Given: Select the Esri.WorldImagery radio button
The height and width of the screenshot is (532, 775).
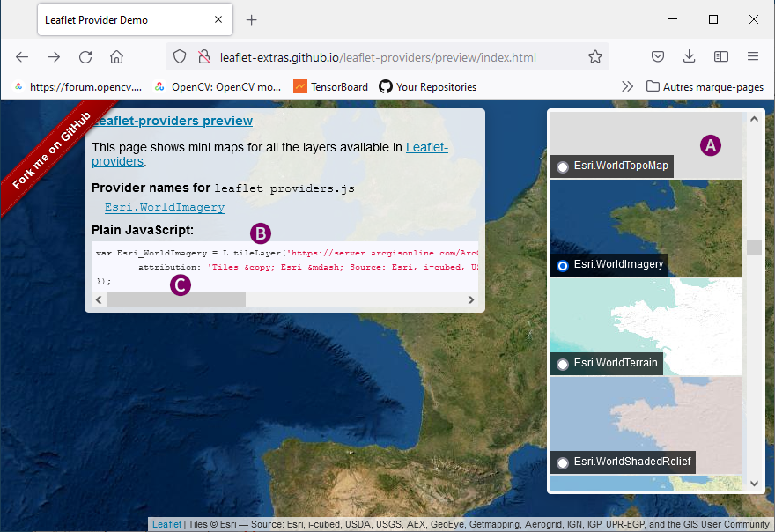Looking at the screenshot, I should pos(563,265).
